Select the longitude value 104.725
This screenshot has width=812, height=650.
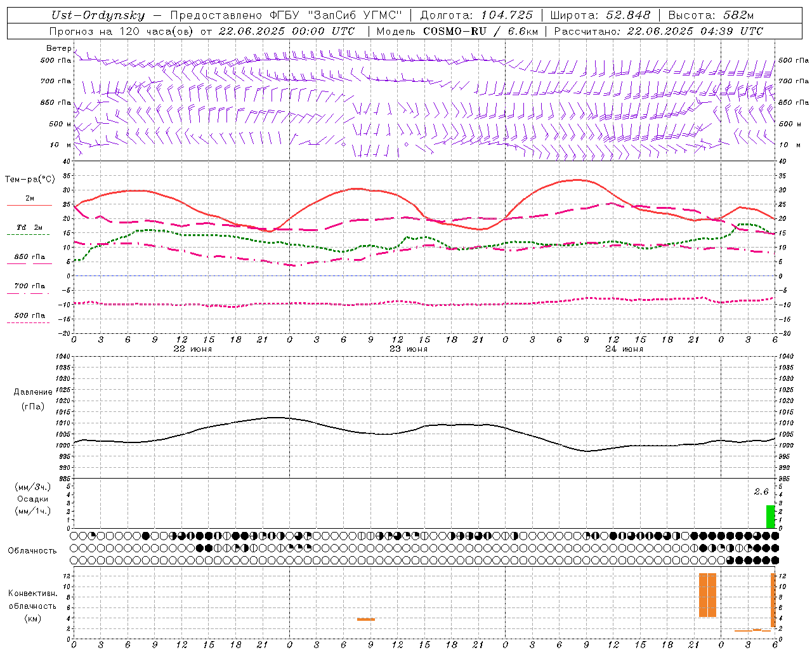click(x=507, y=16)
